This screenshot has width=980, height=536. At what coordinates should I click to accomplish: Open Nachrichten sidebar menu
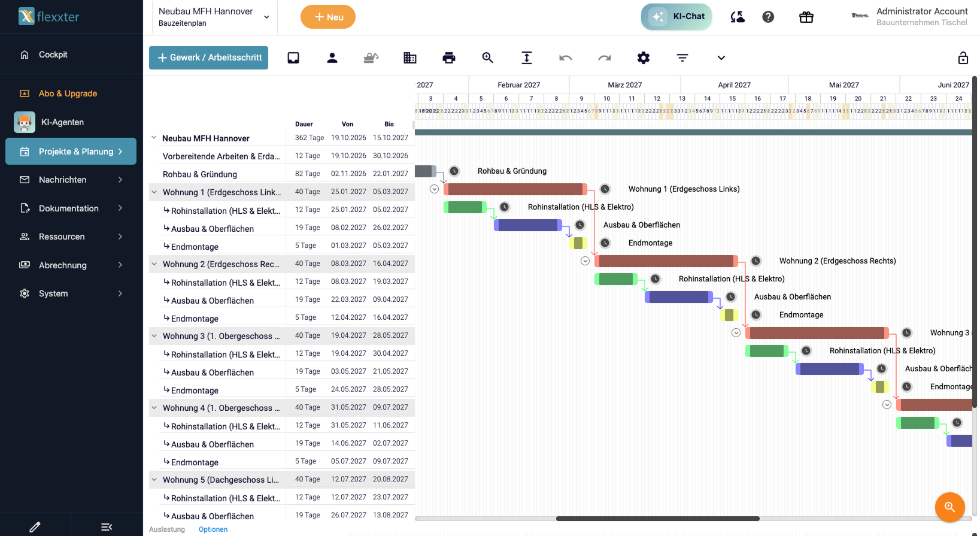pyautogui.click(x=71, y=180)
